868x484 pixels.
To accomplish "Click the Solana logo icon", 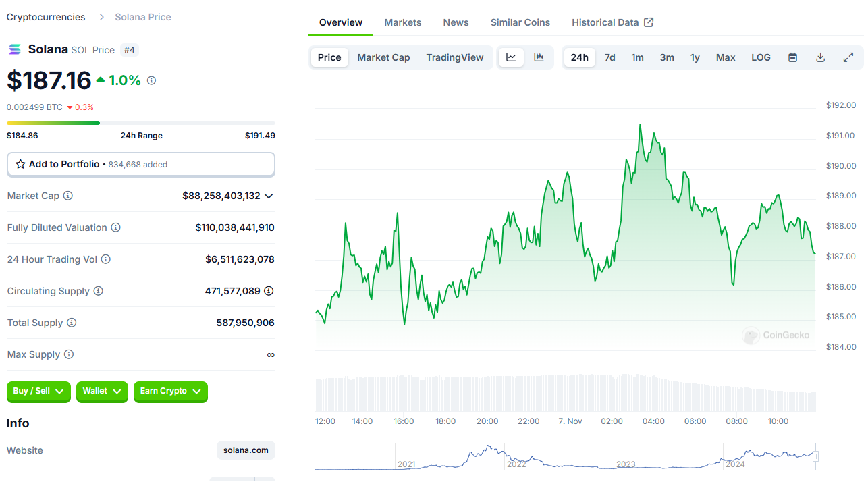I will point(14,49).
